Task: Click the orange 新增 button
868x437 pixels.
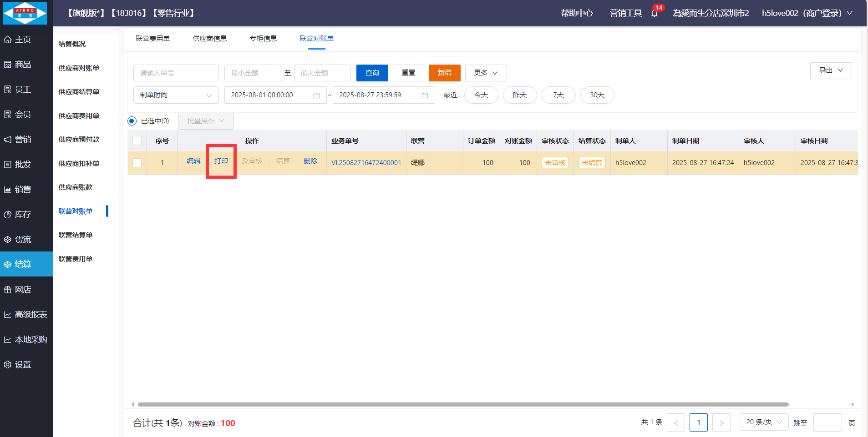Action: (x=444, y=73)
